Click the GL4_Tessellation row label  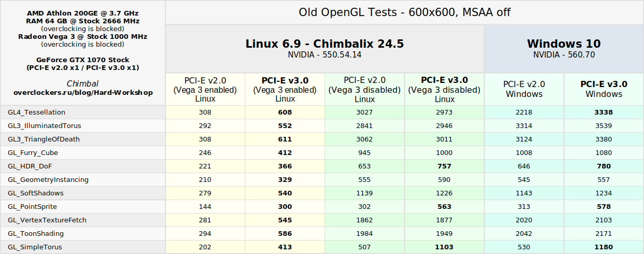(x=36, y=112)
